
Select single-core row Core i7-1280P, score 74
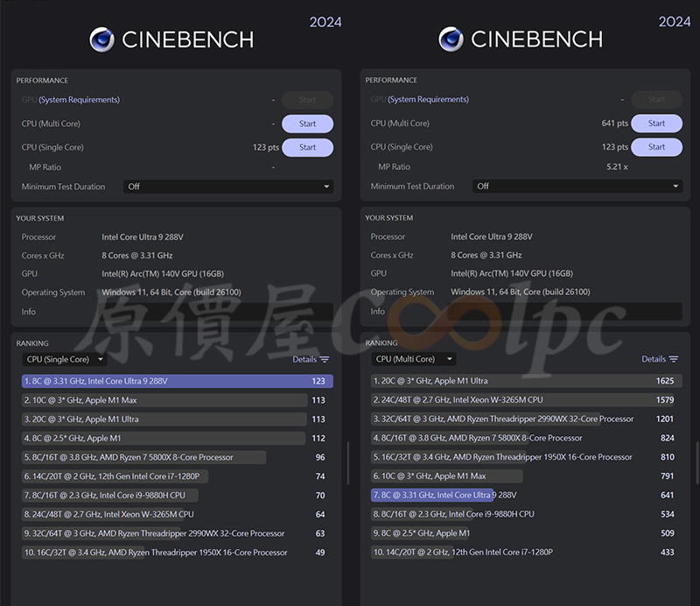pos(178,476)
